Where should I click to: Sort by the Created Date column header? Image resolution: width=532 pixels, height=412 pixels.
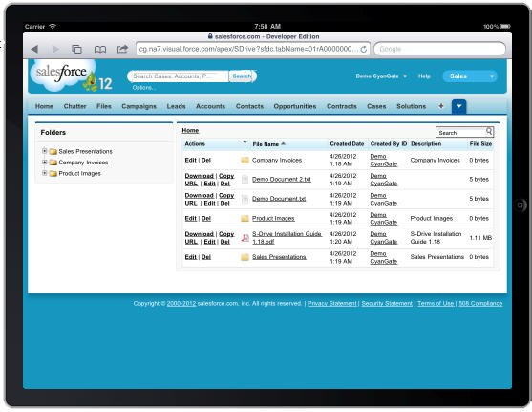[x=347, y=144]
